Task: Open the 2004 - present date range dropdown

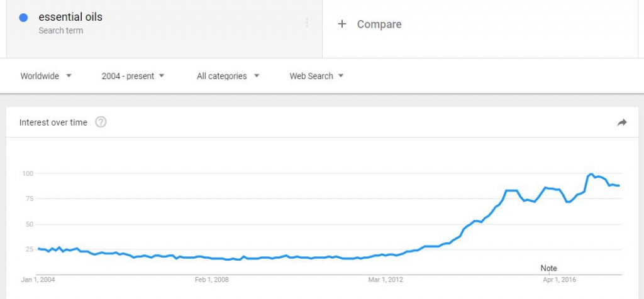Action: 133,76
